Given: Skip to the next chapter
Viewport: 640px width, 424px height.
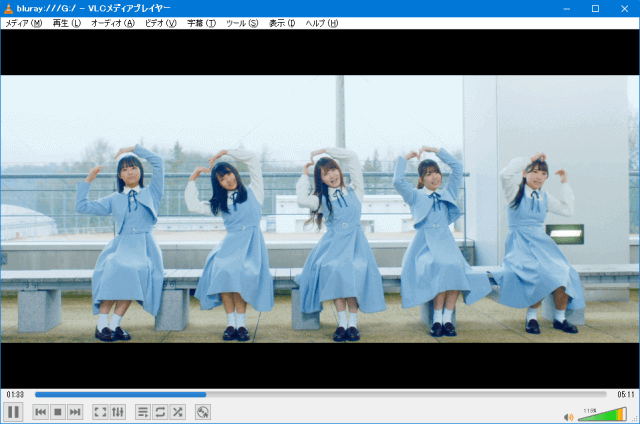Looking at the screenshot, I should pos(75,412).
